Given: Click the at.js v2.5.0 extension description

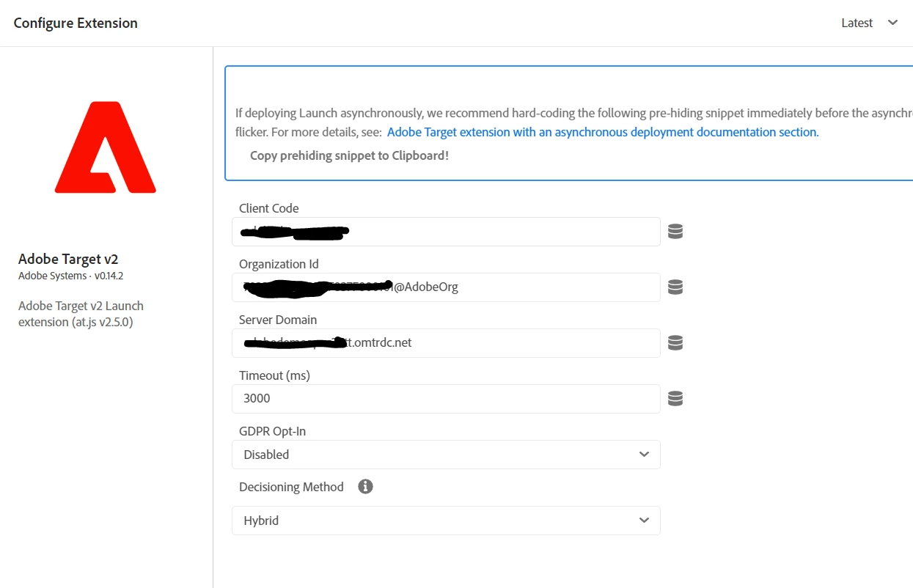Looking at the screenshot, I should click(x=81, y=314).
